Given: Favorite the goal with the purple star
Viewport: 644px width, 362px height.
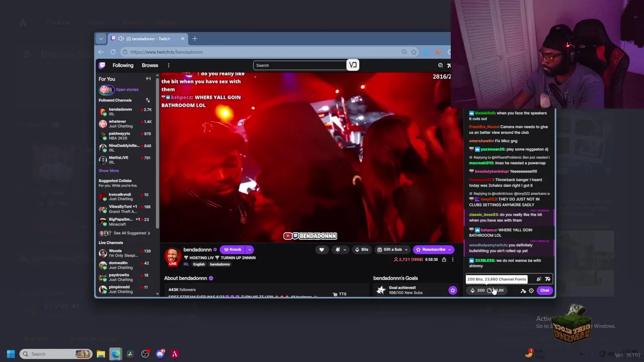Looking at the screenshot, I should (x=452, y=290).
